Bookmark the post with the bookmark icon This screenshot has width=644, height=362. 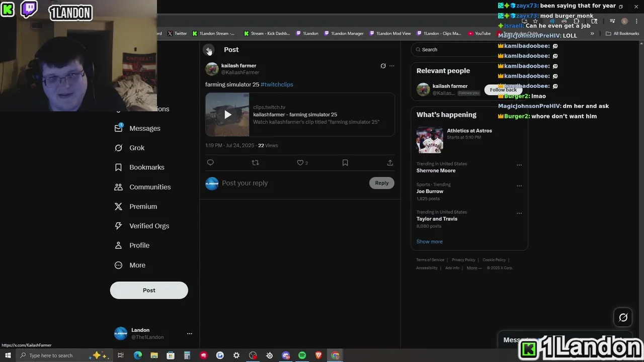tap(345, 162)
